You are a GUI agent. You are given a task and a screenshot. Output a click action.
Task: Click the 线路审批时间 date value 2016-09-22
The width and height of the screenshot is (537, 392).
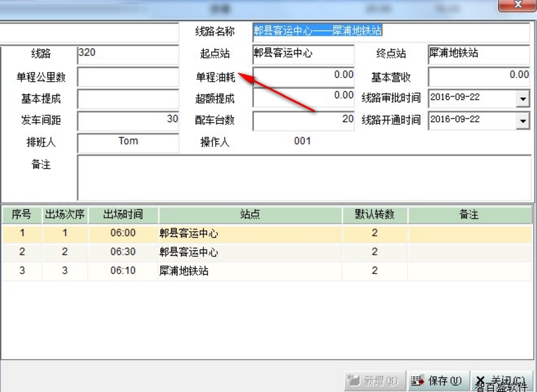[455, 97]
